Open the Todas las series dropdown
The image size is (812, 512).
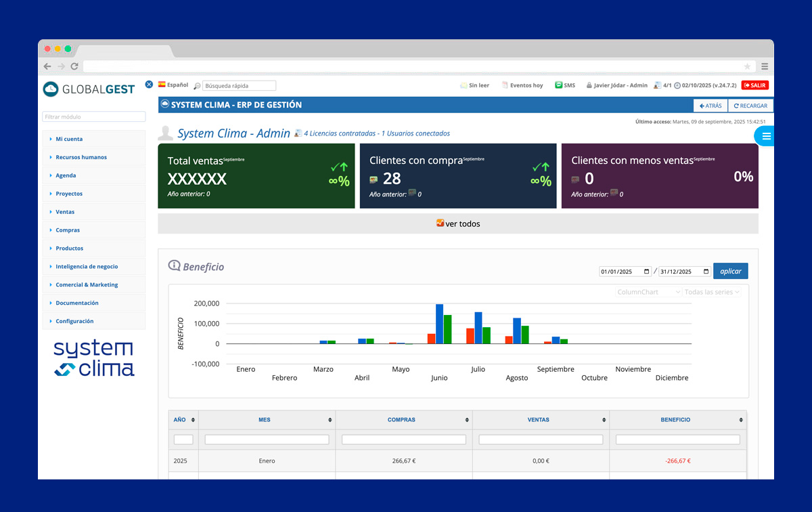[x=712, y=292]
